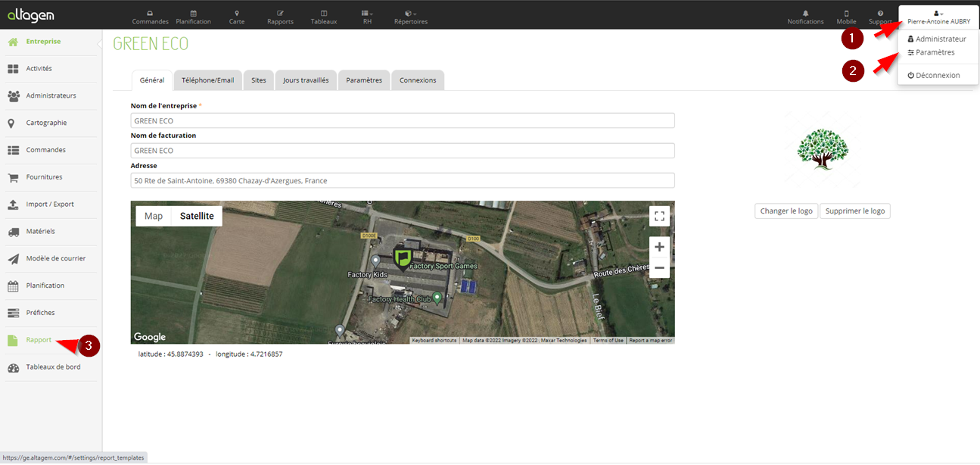Open Rapport document icon in sidebar
The width and height of the screenshot is (980, 465).
(12, 340)
